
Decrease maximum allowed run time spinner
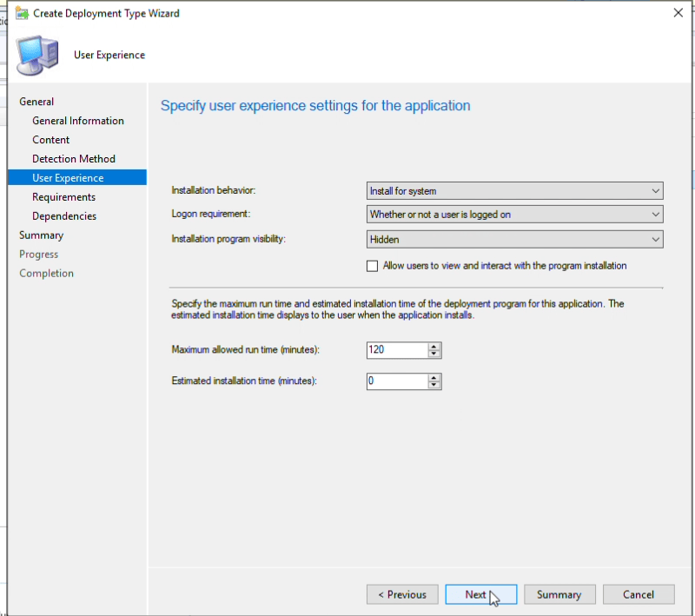(434, 354)
